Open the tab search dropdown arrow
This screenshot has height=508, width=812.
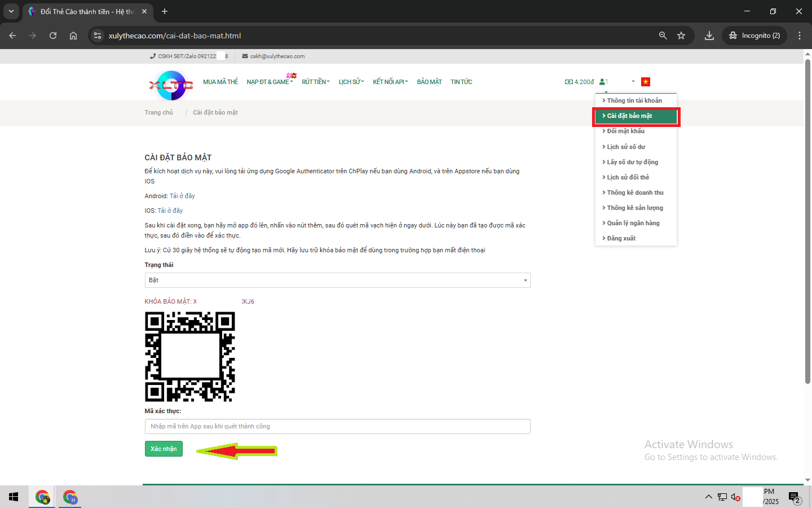(11, 11)
